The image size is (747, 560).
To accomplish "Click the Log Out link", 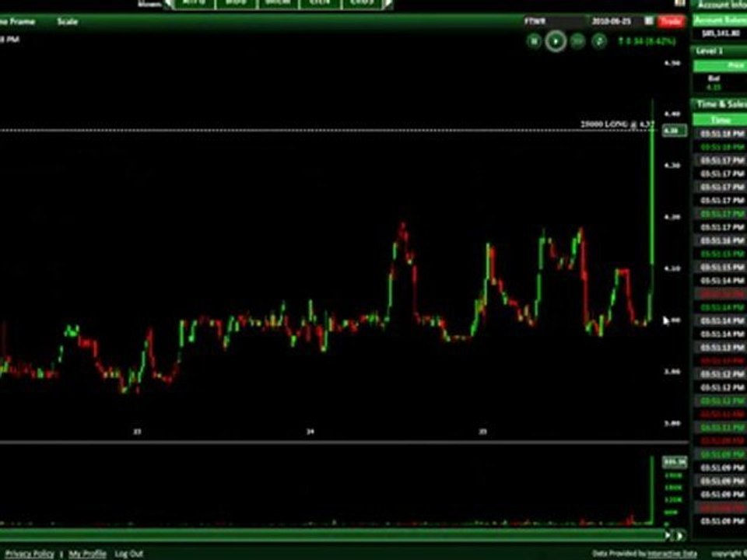I will coord(128,554).
